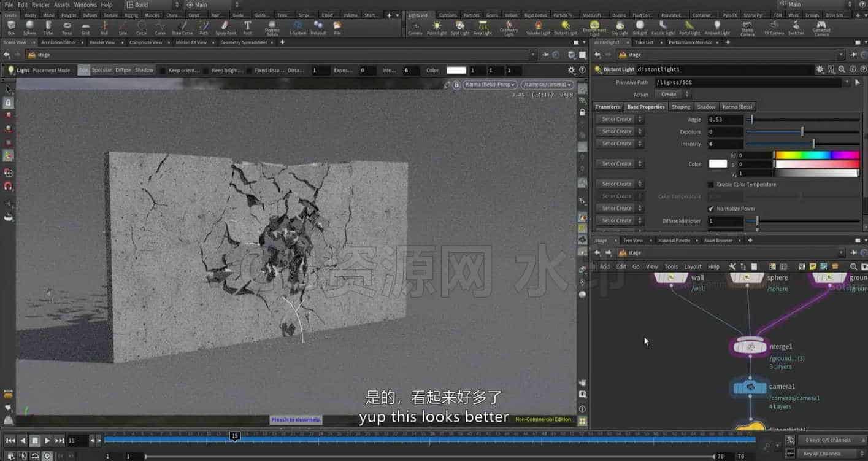Click the white Color swatch in parameters

(x=718, y=164)
